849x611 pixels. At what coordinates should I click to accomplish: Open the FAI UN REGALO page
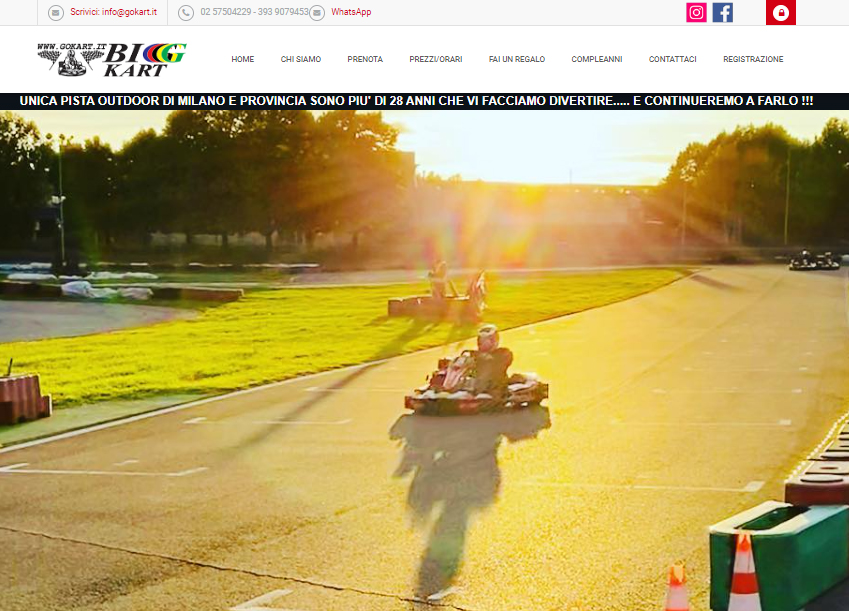pos(517,59)
